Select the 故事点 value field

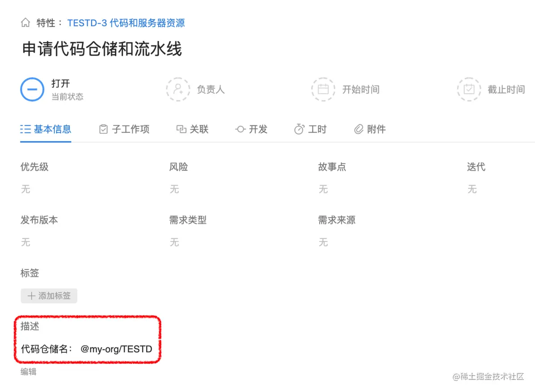[323, 189]
